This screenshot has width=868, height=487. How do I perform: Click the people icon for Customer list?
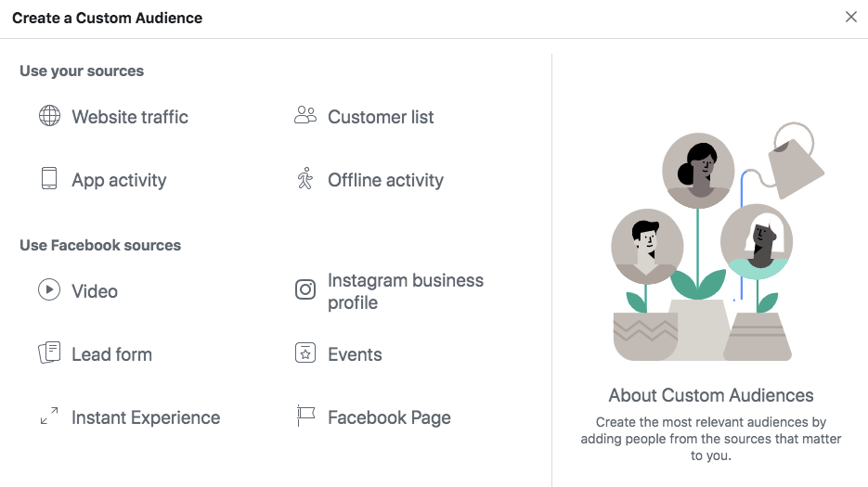coord(305,116)
